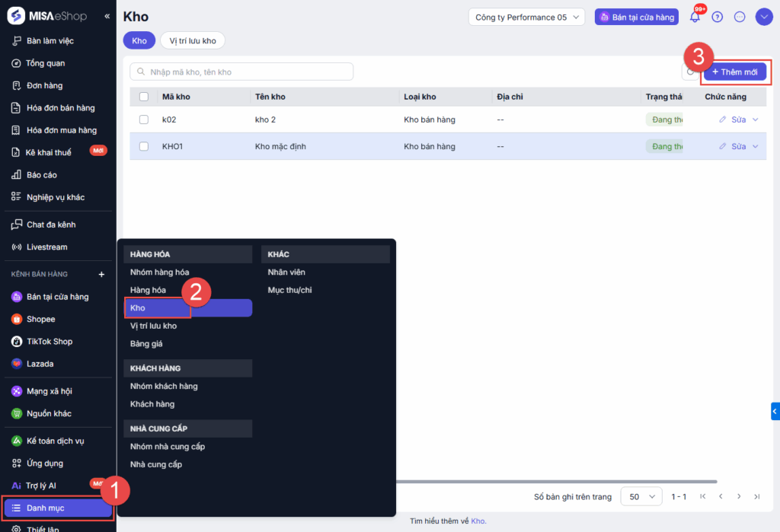780x532 pixels.
Task: Select all warehouses with the header checkbox
Action: 144,97
